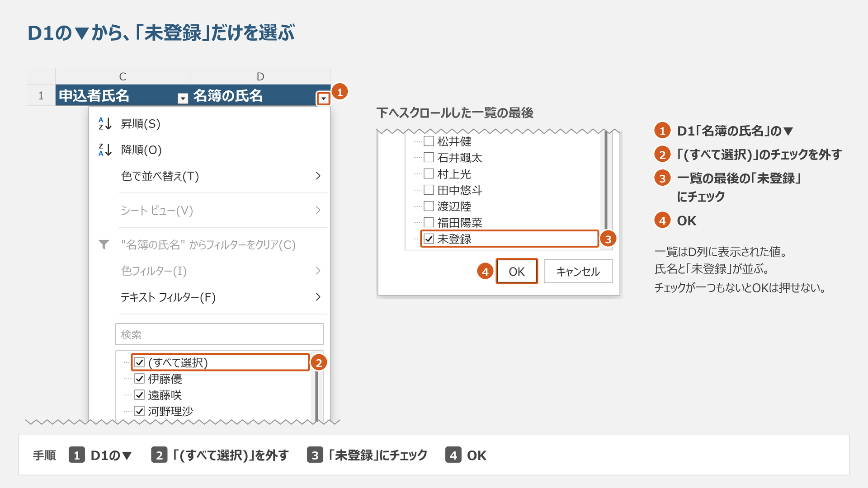This screenshot has width=868, height=488.
Task: Toggle the 未登録 checkbox
Action: click(x=429, y=239)
